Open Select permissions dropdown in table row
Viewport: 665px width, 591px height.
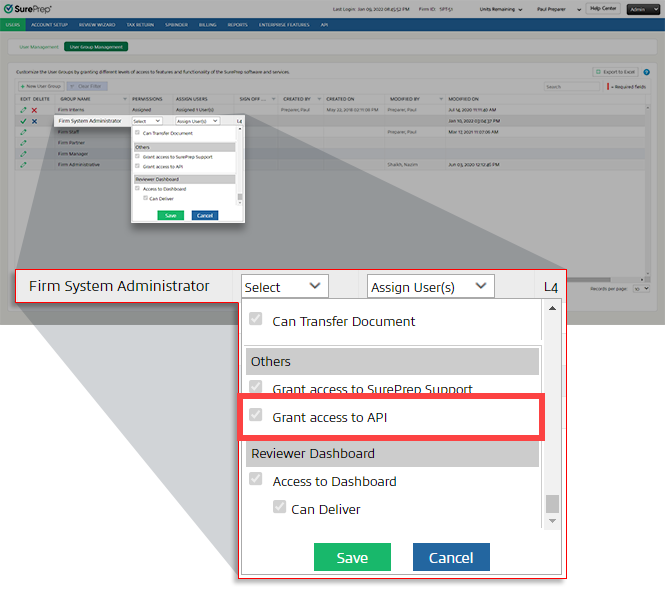pyautogui.click(x=146, y=121)
